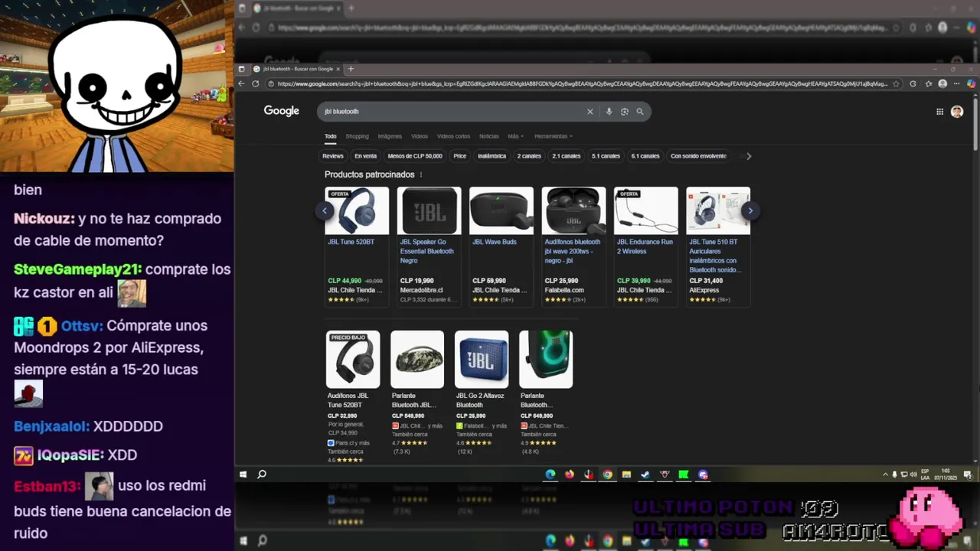Open the Google apps grid

[x=939, y=112]
